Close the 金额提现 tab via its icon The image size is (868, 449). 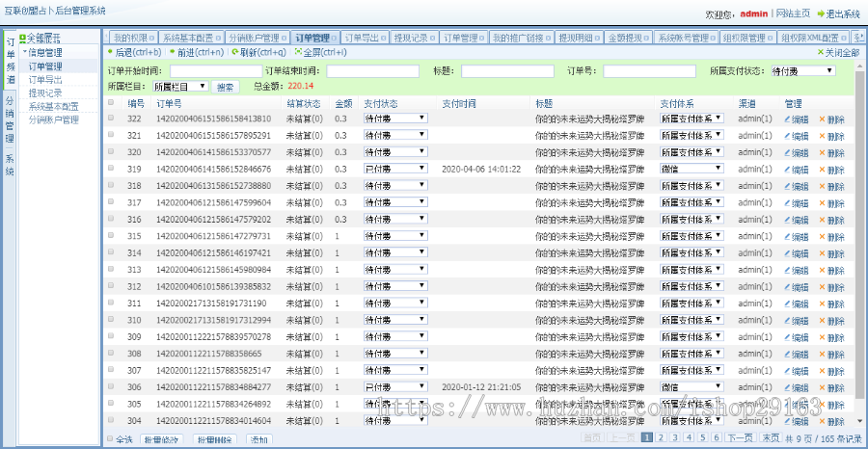tap(646, 39)
